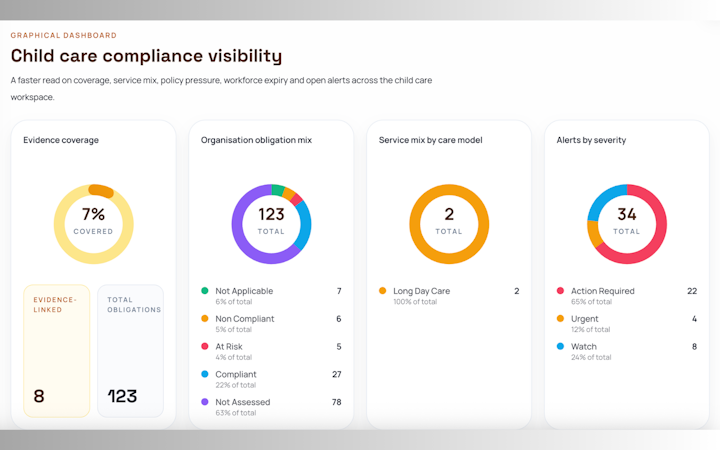This screenshot has height=450, width=720.
Task: Click the orange Non Compliant legend dot
Action: 205,318
